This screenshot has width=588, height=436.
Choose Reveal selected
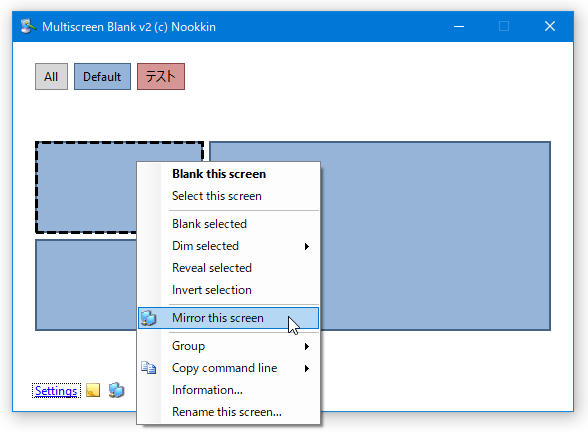tap(228, 268)
